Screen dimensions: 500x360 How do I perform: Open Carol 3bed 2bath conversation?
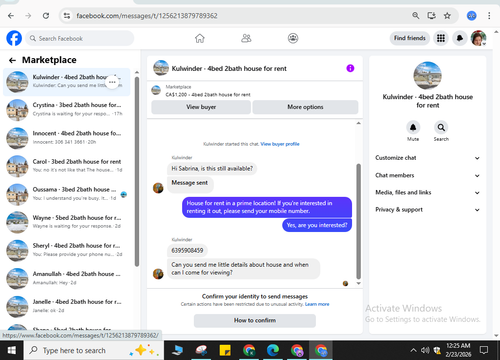(x=67, y=166)
